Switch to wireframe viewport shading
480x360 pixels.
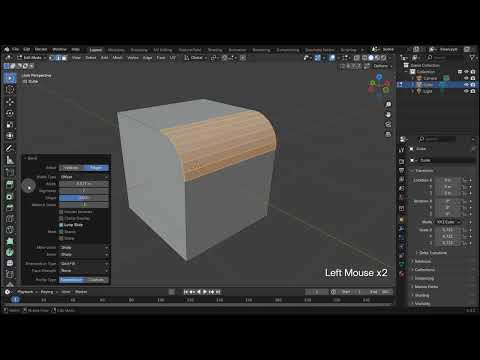coord(364,58)
